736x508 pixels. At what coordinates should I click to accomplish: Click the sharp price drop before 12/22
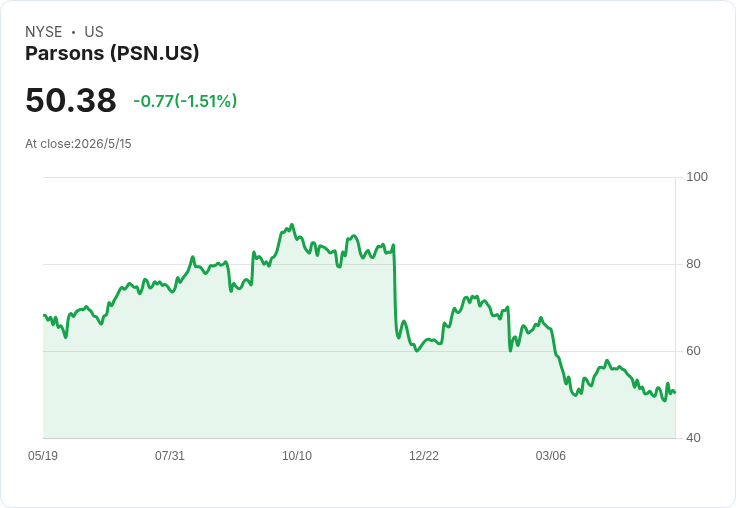pos(395,291)
